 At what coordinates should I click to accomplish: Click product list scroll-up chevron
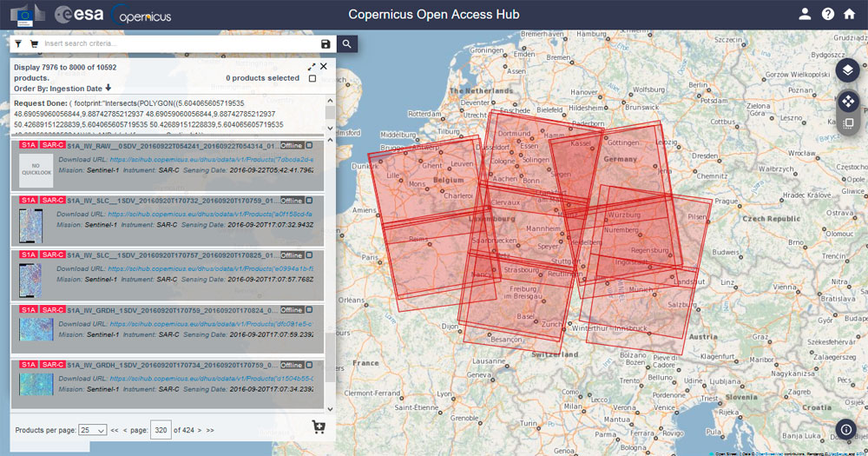[x=331, y=141]
